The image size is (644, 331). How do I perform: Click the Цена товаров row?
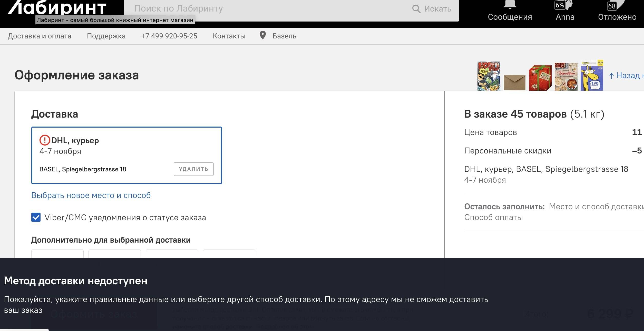553,132
